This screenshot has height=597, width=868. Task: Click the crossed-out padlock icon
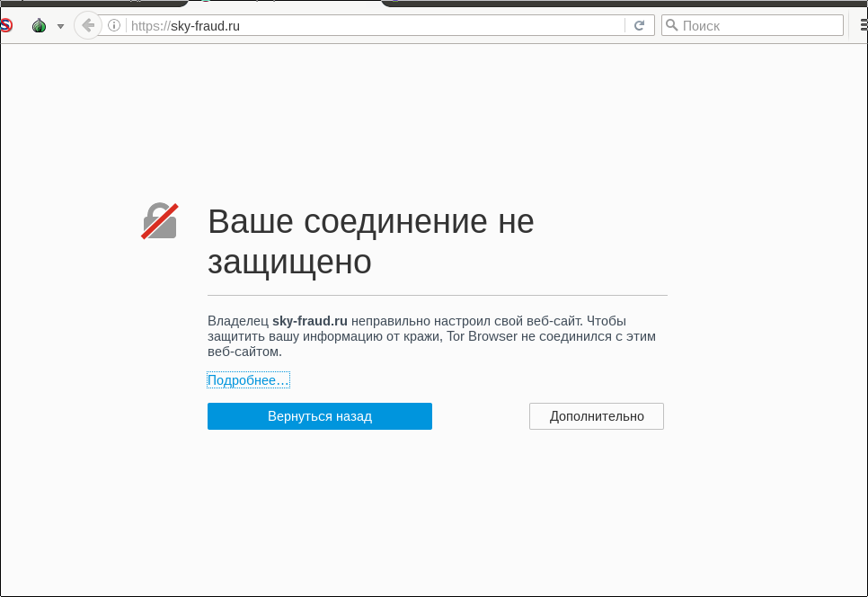point(160,221)
